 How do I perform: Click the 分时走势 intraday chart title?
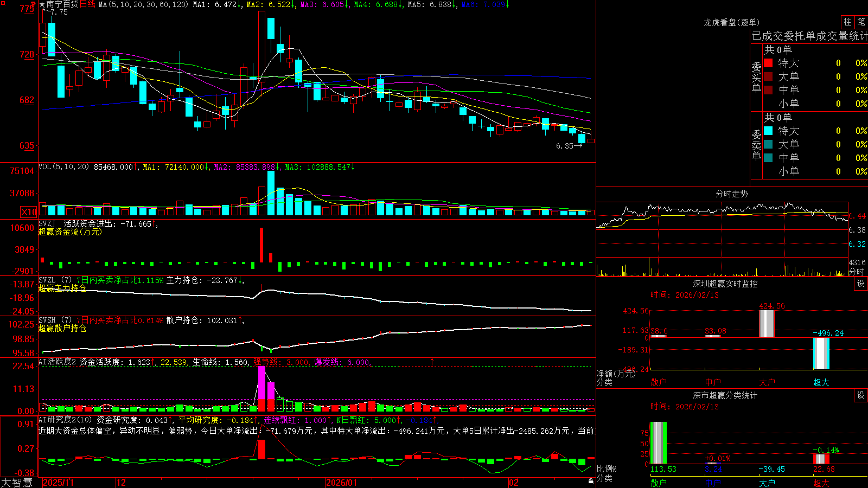[731, 194]
